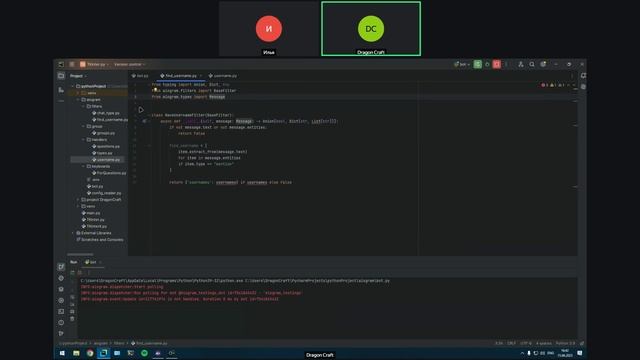640x360 pixels.
Task: Open the Code With Me people icon
Action: 521,64
